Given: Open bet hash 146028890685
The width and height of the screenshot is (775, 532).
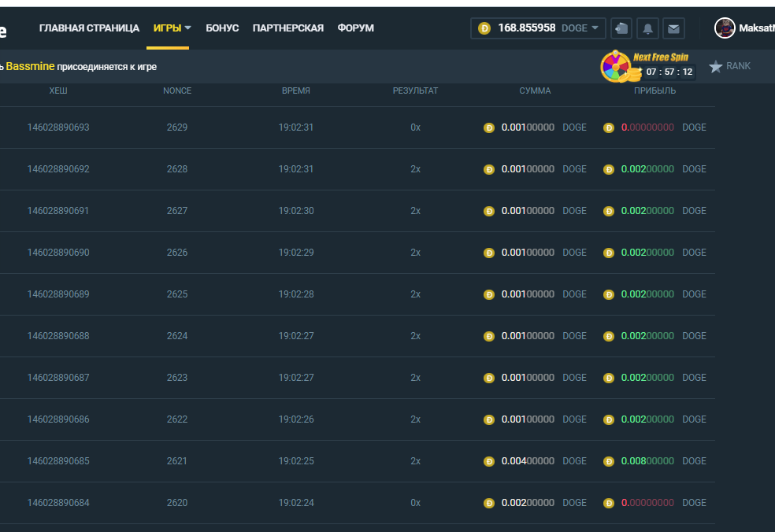Looking at the screenshot, I should click(58, 461).
